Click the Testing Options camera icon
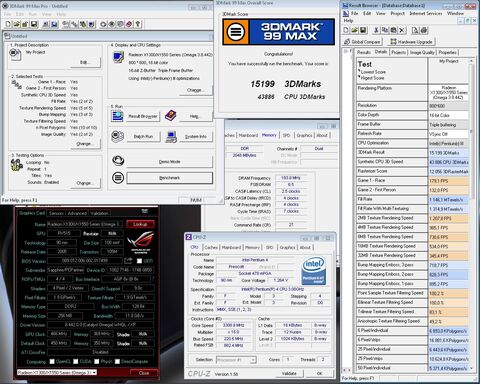 (x=16, y=165)
